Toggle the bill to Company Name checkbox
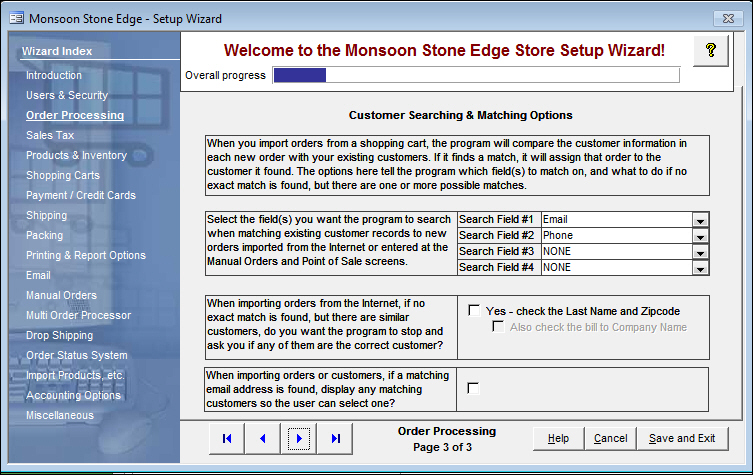 [498, 327]
